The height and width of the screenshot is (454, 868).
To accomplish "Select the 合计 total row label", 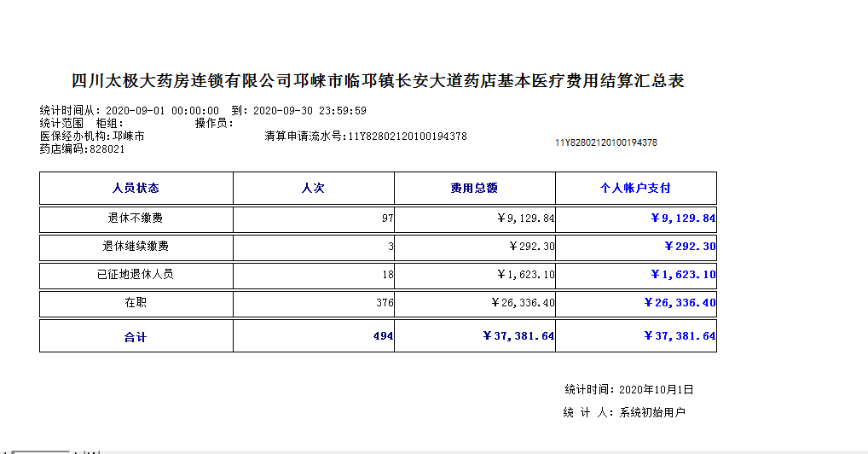I will click(136, 338).
